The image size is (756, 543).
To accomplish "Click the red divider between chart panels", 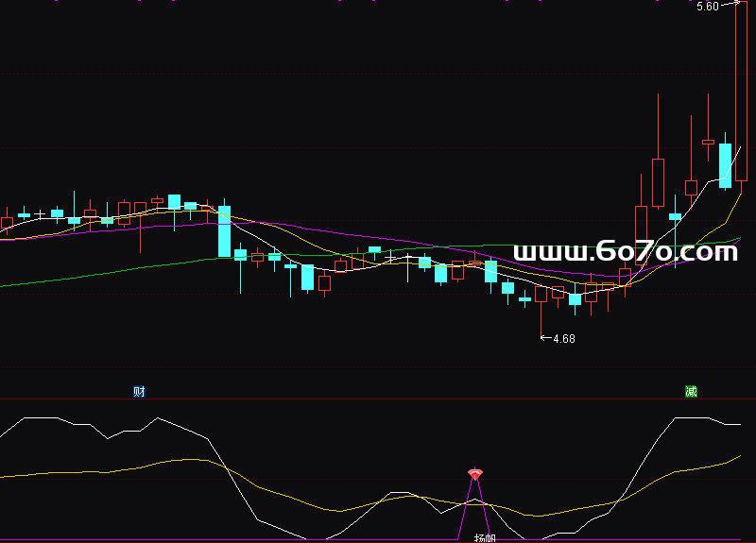I will (378, 399).
